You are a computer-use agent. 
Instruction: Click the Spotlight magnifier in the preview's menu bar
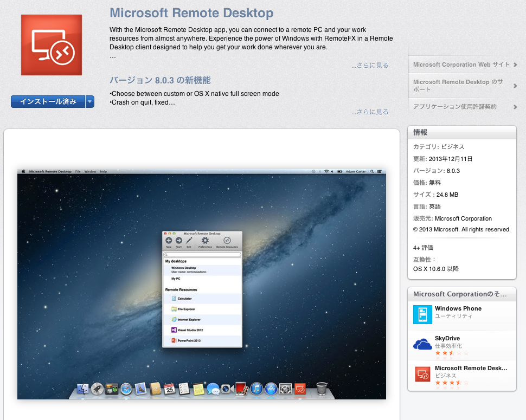[x=371, y=172]
